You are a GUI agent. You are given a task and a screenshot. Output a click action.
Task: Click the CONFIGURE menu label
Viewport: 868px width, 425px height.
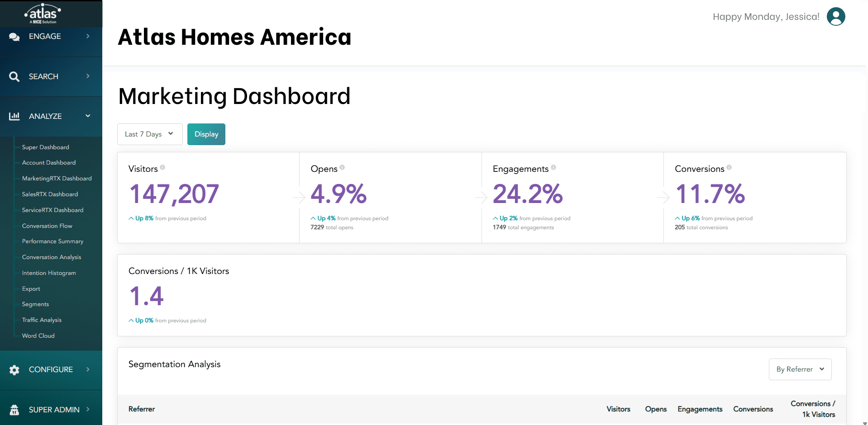point(51,369)
